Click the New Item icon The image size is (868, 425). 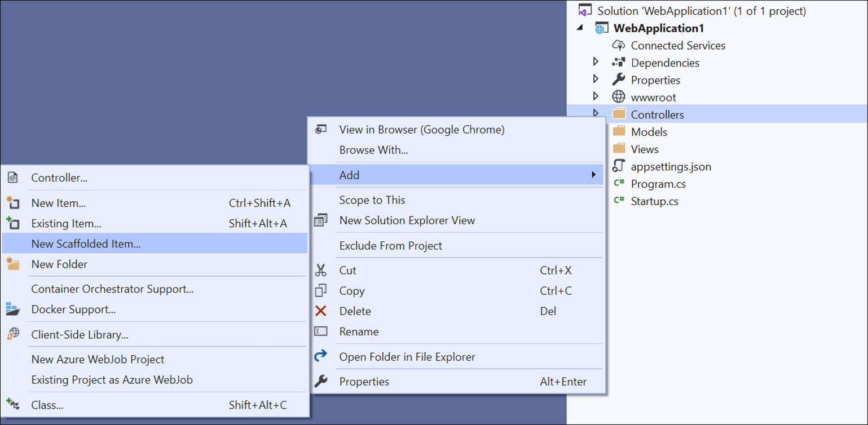tap(12, 203)
